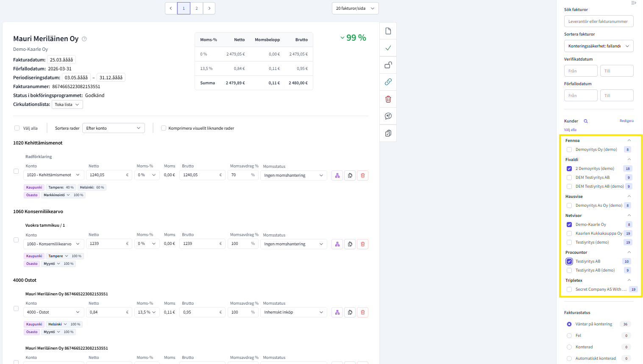Select the Konterad invoice status
This screenshot has width=643, height=364.
[569, 347]
